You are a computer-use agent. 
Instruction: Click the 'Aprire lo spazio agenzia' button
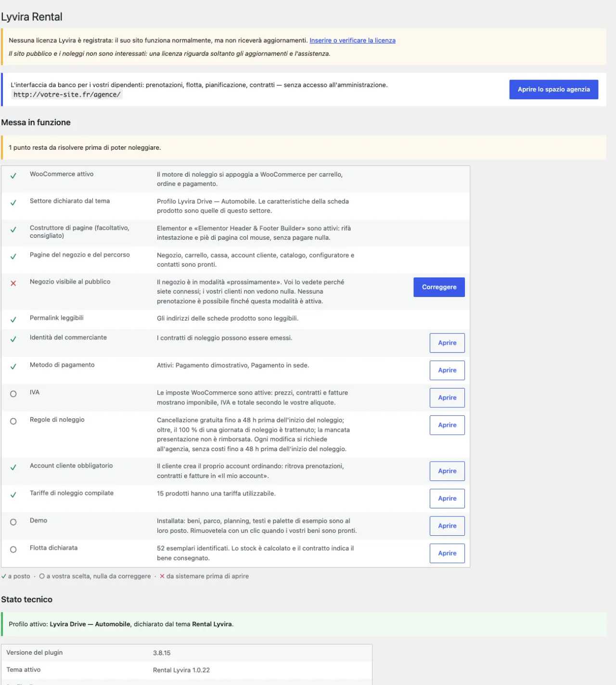(553, 90)
